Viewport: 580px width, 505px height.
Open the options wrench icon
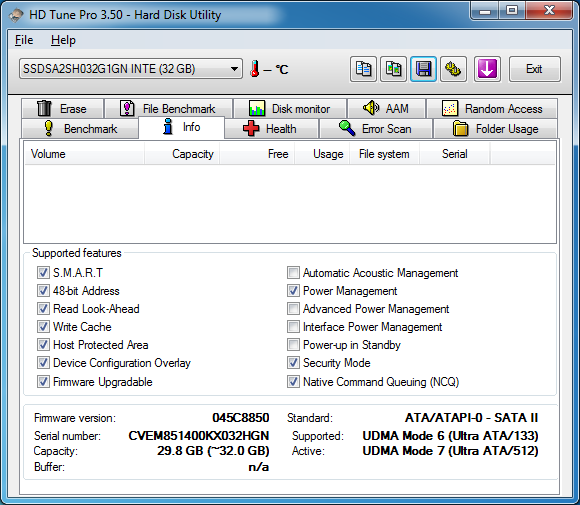(x=453, y=69)
